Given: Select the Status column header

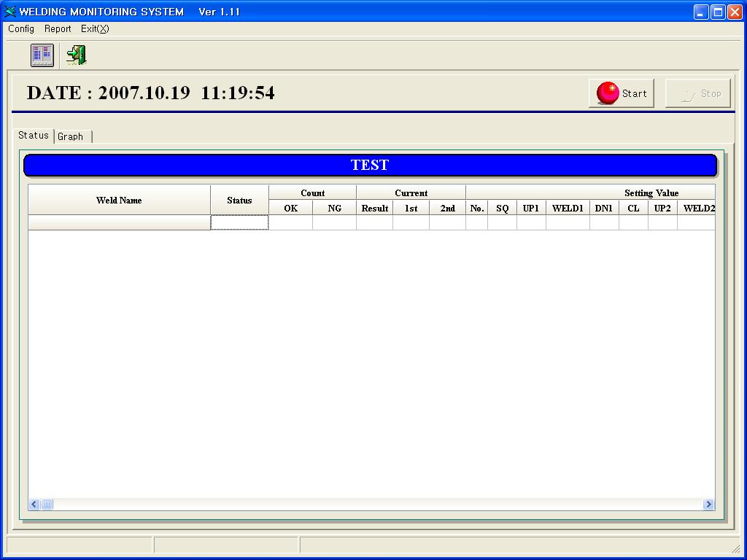Looking at the screenshot, I should pos(239,200).
